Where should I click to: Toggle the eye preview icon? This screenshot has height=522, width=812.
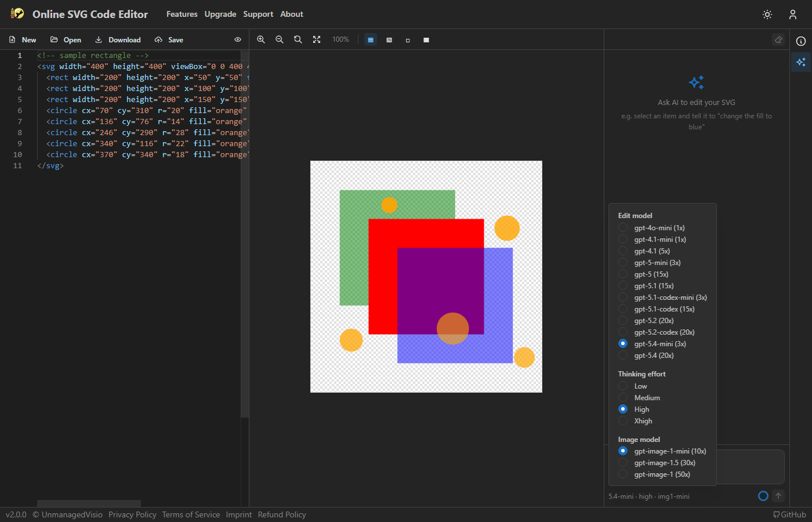[238, 40]
